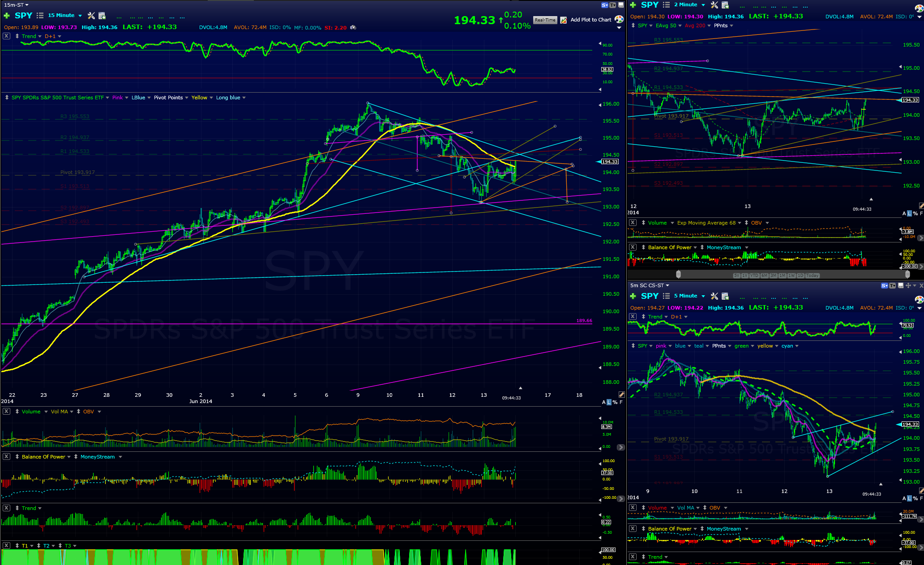Click the T timeframe icon in the 15m-ST header
Screen dimensions: 924x565
pyautogui.click(x=612, y=5)
